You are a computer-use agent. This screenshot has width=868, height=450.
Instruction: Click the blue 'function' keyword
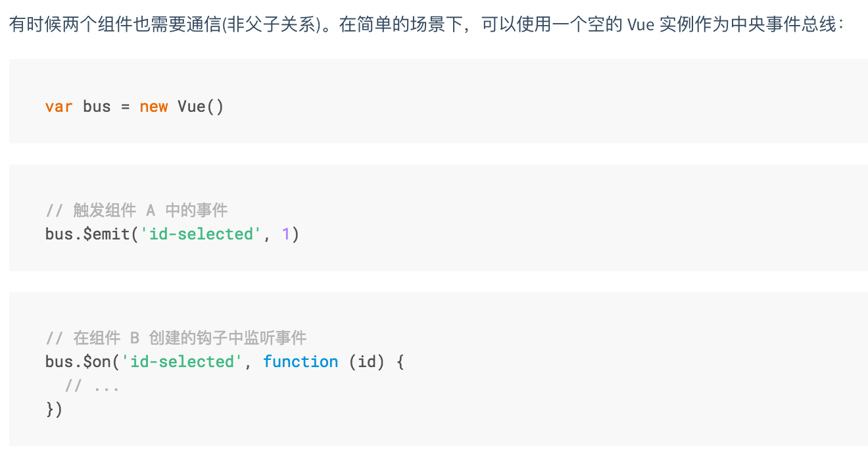click(x=301, y=362)
